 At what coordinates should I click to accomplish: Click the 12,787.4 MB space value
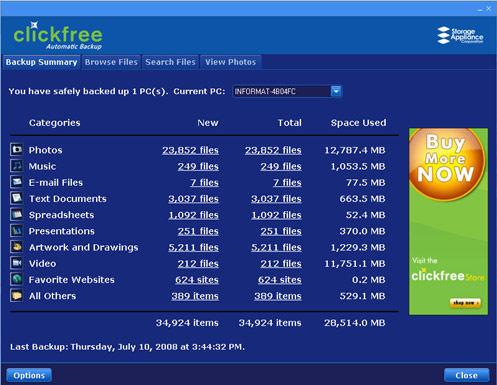click(355, 150)
